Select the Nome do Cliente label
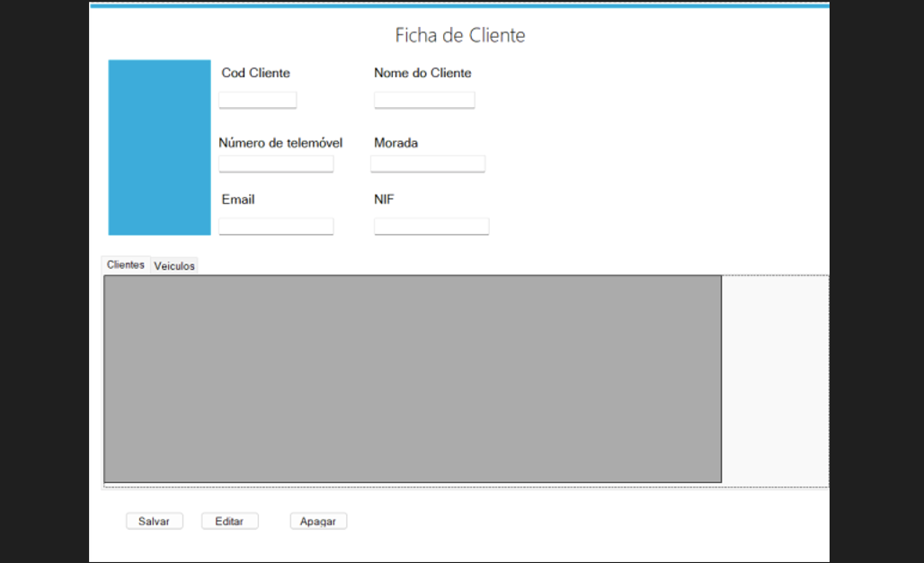This screenshot has height=563, width=924. [422, 73]
